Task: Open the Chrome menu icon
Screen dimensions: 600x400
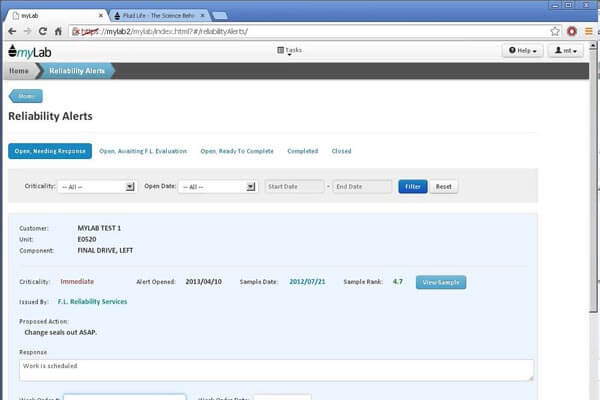Action: pos(587,31)
